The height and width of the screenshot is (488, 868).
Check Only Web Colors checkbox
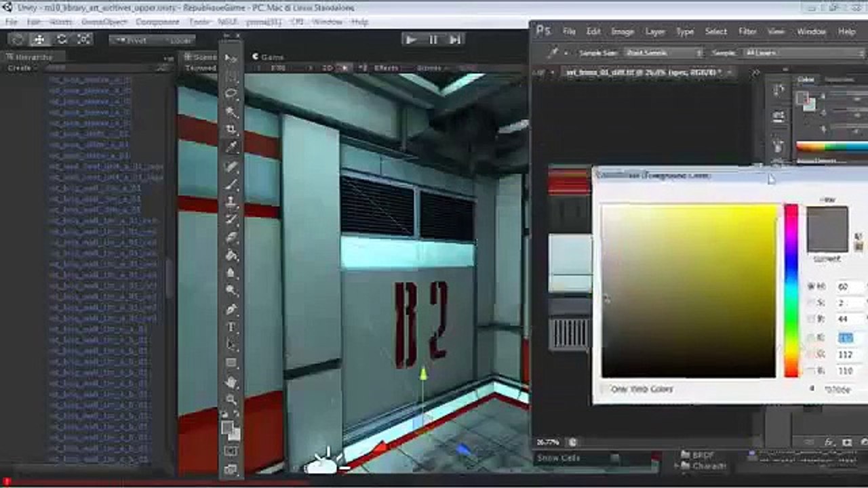(x=605, y=390)
